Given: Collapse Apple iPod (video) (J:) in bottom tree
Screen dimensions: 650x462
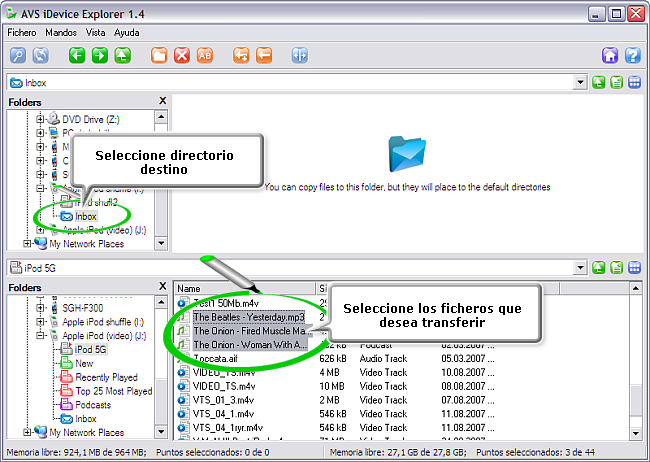Looking at the screenshot, I should pos(40,336).
